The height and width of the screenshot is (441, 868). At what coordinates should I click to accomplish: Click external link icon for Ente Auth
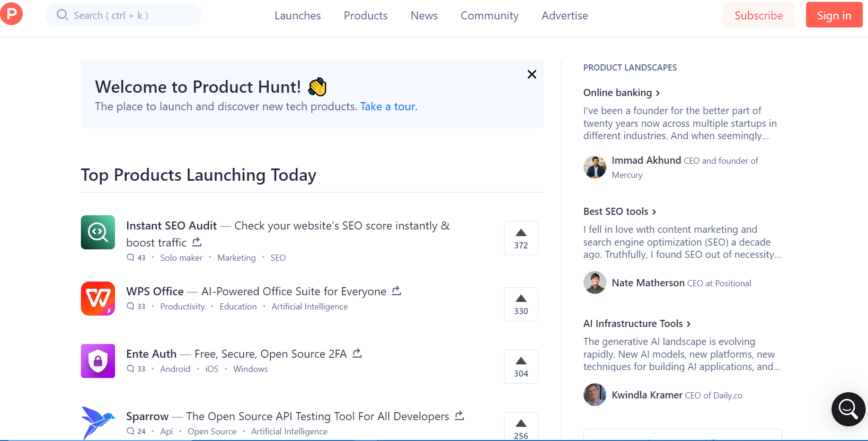coord(357,353)
